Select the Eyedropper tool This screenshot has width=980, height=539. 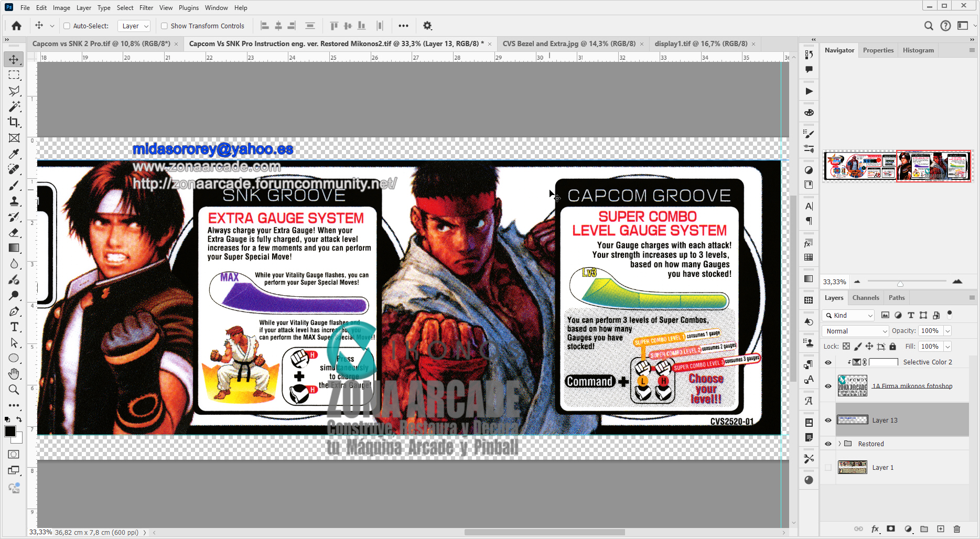coord(14,154)
